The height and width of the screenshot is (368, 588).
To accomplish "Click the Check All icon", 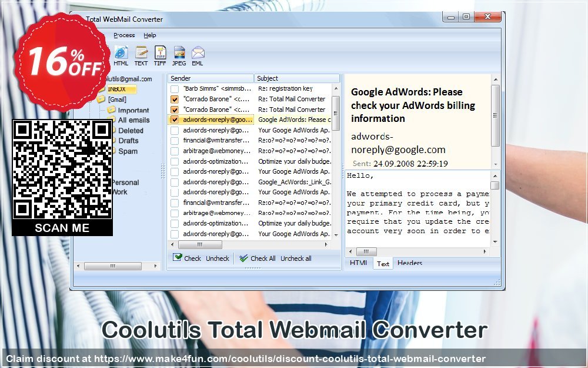I will 243,258.
